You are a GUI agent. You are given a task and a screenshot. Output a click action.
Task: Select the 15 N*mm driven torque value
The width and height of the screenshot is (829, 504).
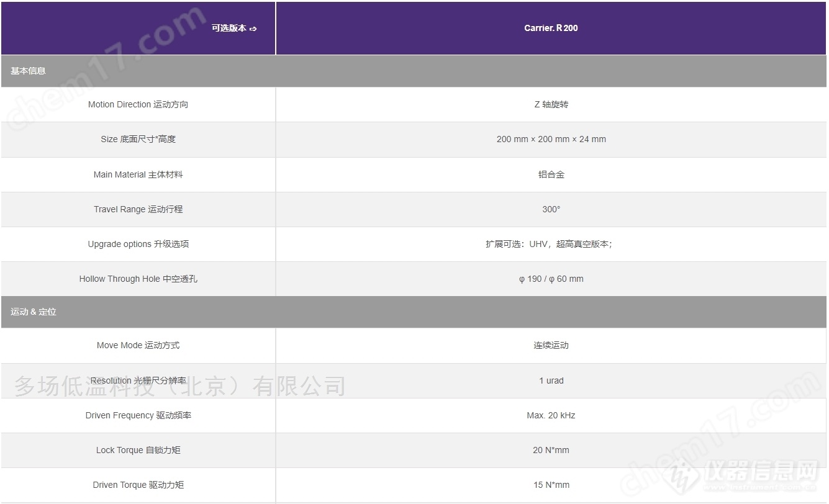pos(551,485)
